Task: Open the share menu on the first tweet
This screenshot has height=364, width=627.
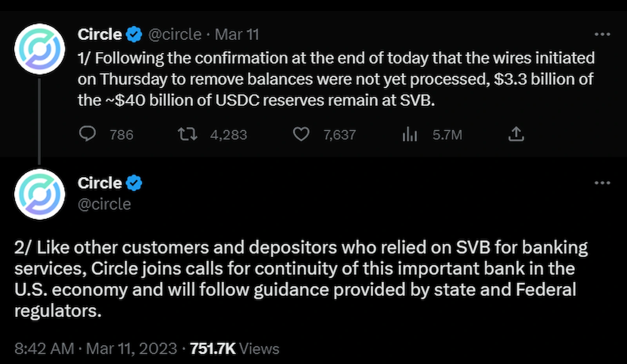Action: (516, 134)
